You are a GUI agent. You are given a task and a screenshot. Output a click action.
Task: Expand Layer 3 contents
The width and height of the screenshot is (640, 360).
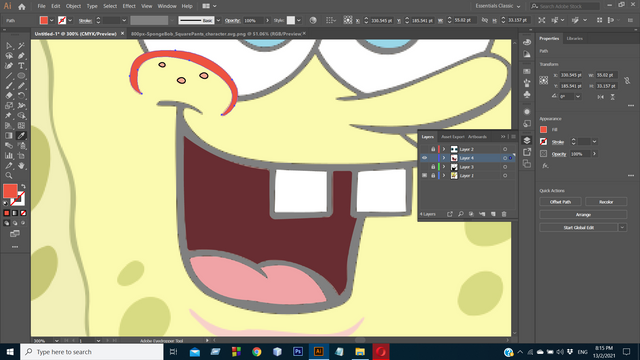tap(444, 167)
